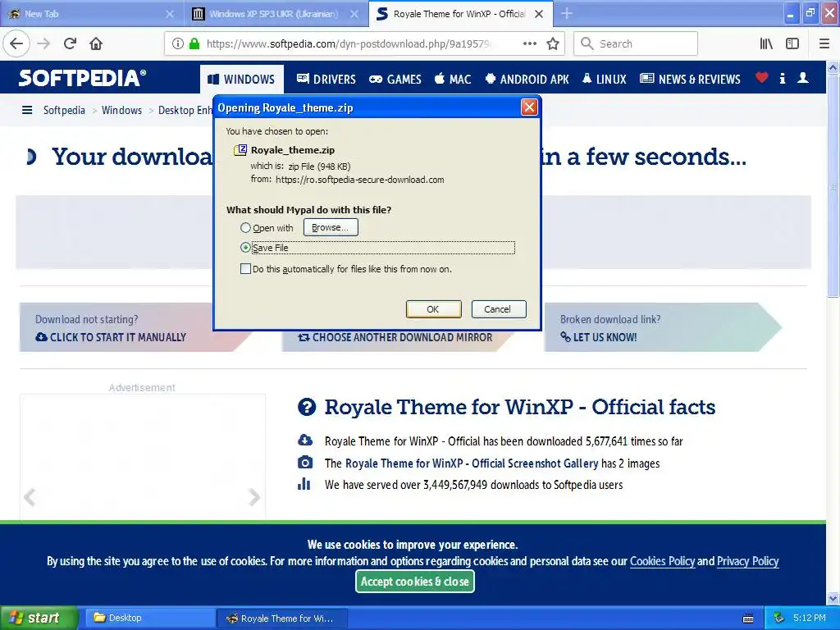Viewport: 840px width, 630px height.
Task: Click Royale Theme for Wi... taskbar button
Action: (282, 619)
